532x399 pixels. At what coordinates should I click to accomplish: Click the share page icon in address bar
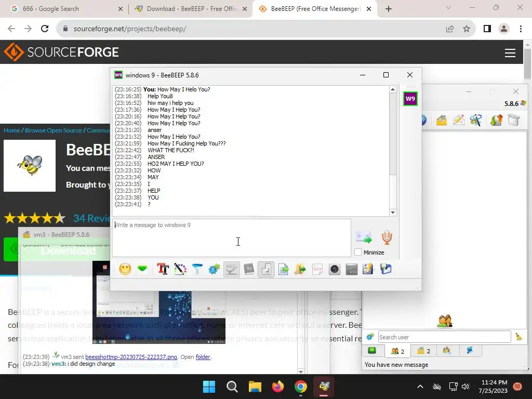point(450,29)
